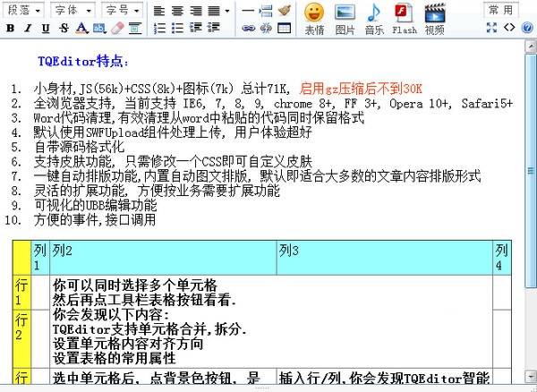The height and width of the screenshot is (392, 537).
Task: Click list item 2 about 全浏览器支持
Action: (273, 104)
